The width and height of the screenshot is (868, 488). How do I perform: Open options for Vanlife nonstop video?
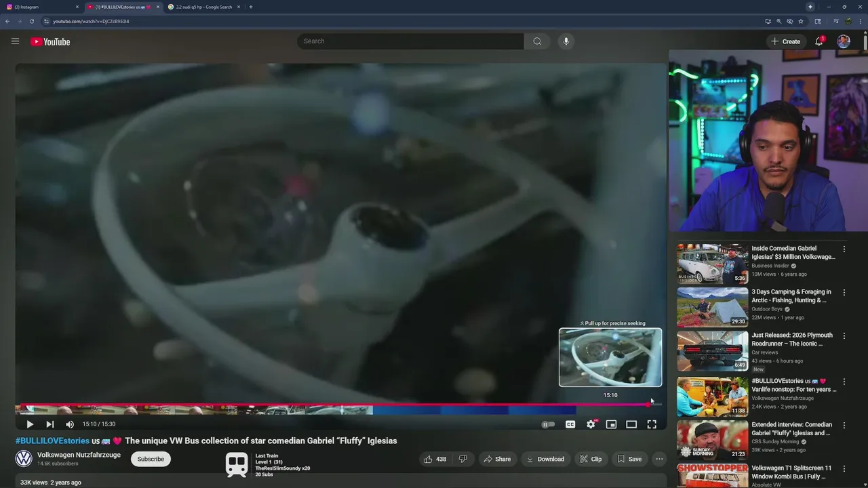tap(844, 382)
